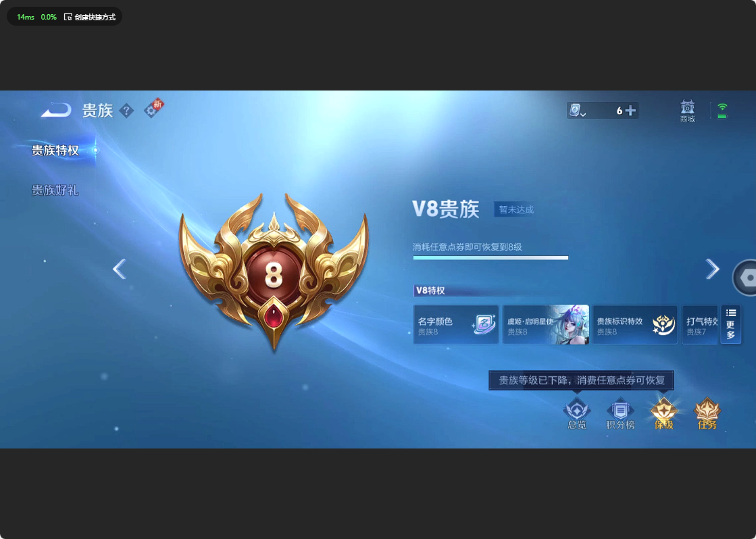
Task: Click the level recovery progress bar
Action: coord(490,258)
